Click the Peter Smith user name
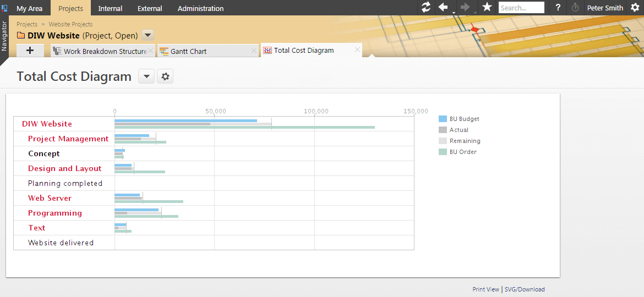Image resolution: width=644 pixels, height=297 pixels. point(605,8)
